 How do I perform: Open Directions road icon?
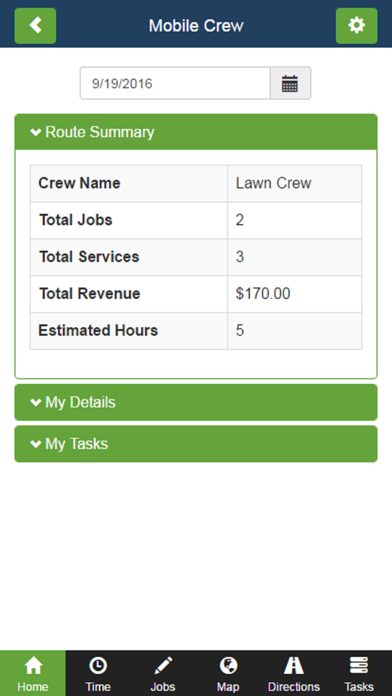(x=293, y=666)
